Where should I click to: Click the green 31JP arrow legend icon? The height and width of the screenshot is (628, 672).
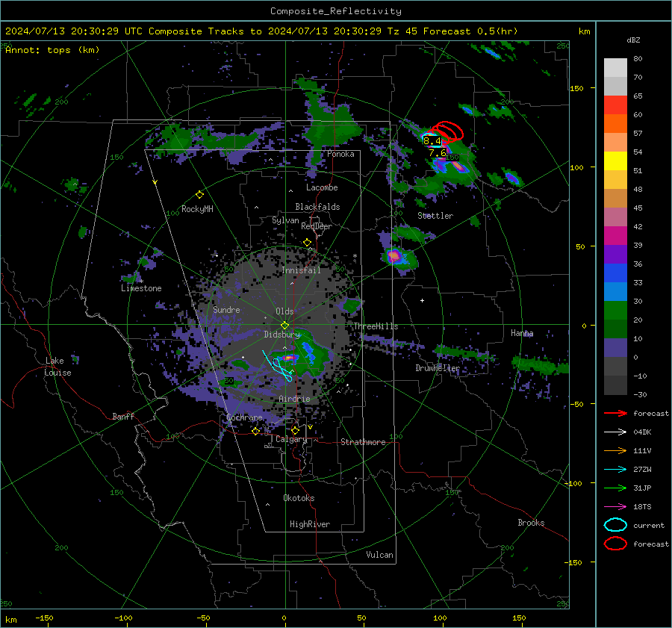[x=615, y=488]
